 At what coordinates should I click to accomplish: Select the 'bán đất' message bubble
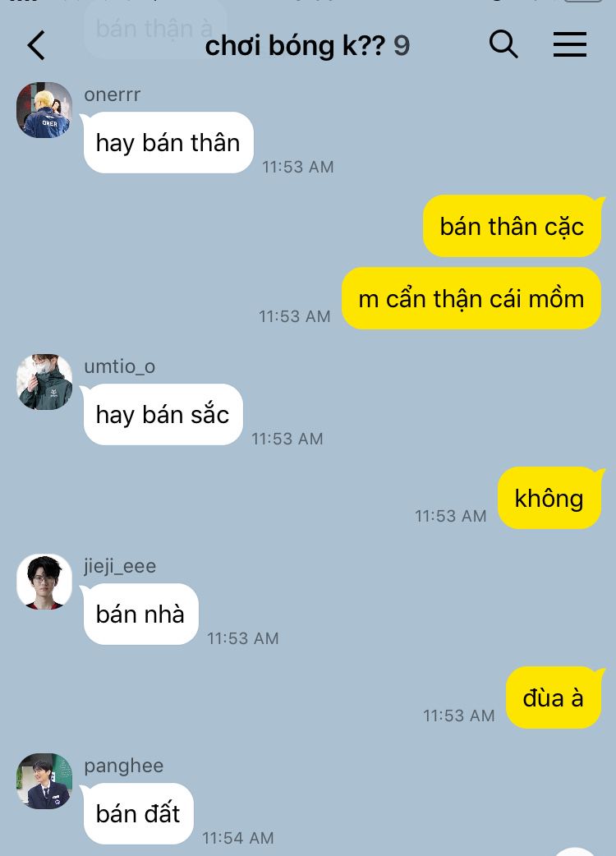coord(138,814)
